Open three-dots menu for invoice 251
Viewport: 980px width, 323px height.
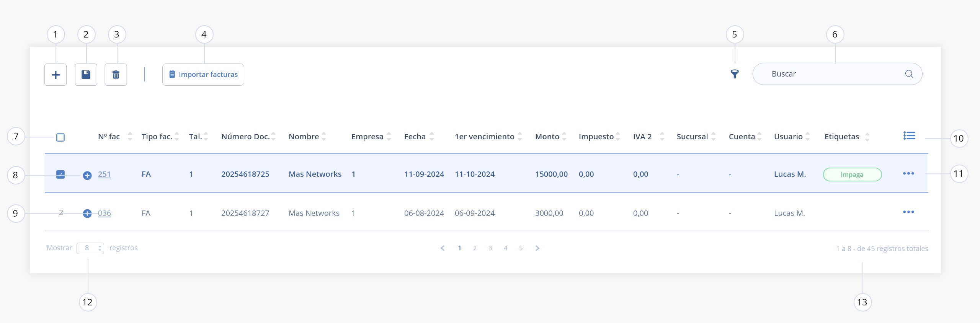(908, 173)
